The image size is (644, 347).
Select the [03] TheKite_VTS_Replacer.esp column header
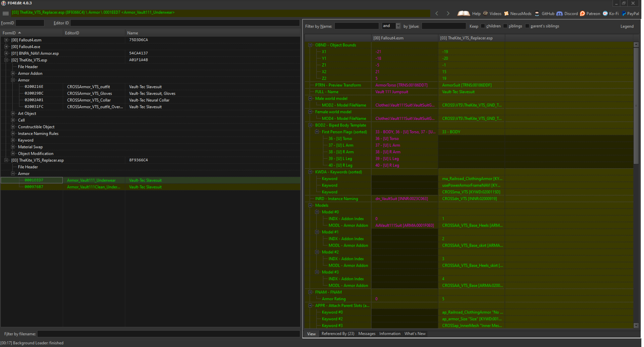click(472, 38)
